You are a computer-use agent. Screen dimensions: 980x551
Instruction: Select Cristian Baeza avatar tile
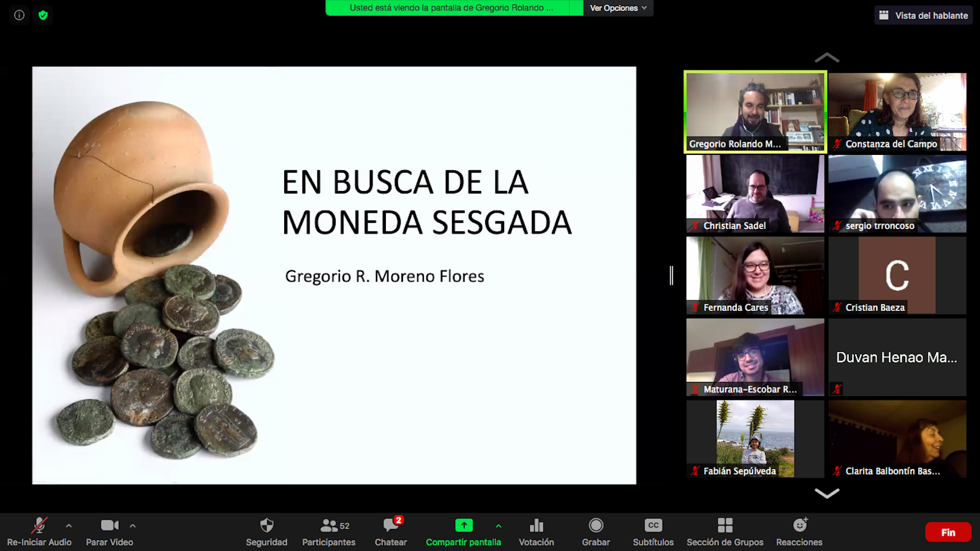[x=897, y=275]
